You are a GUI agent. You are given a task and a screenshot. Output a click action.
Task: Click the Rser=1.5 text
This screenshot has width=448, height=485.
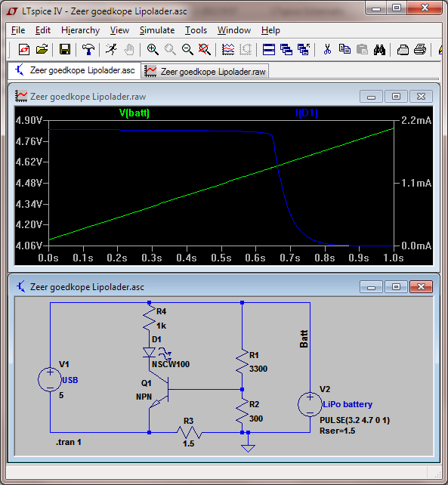(x=337, y=431)
